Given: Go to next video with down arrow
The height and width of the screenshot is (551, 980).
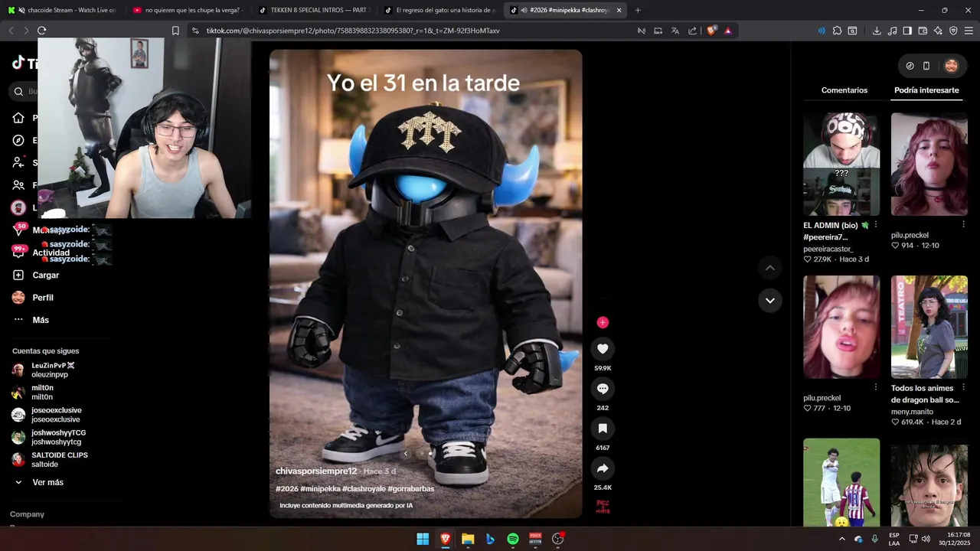Looking at the screenshot, I should pyautogui.click(x=769, y=301).
